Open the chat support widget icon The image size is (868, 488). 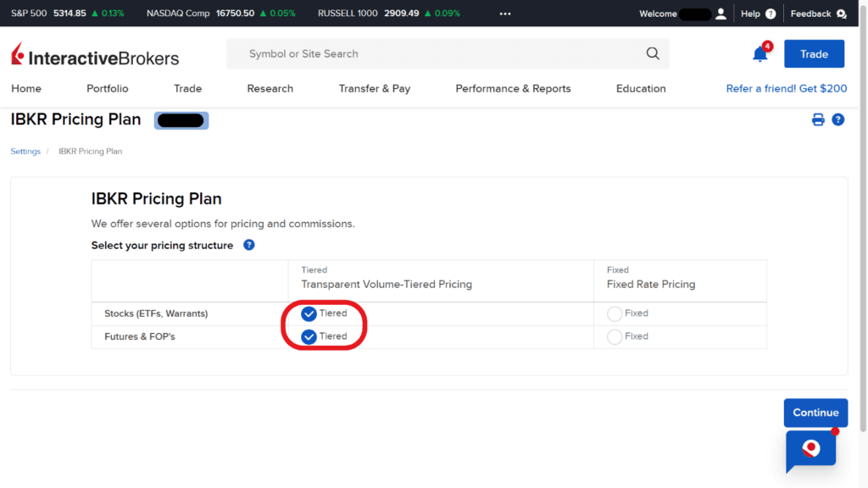[810, 452]
